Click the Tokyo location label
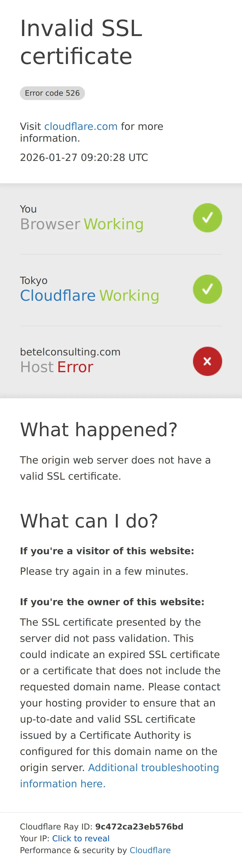This screenshot has height=868, width=242. coord(34,280)
